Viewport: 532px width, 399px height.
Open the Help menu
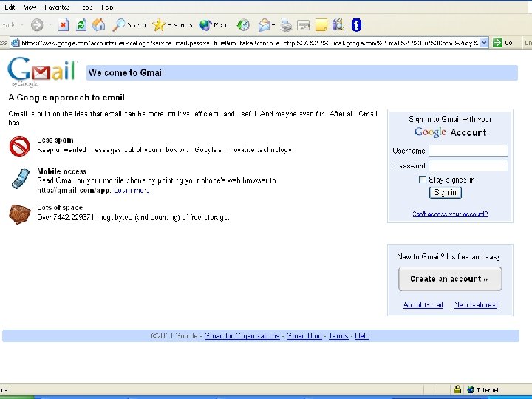coord(107,7)
